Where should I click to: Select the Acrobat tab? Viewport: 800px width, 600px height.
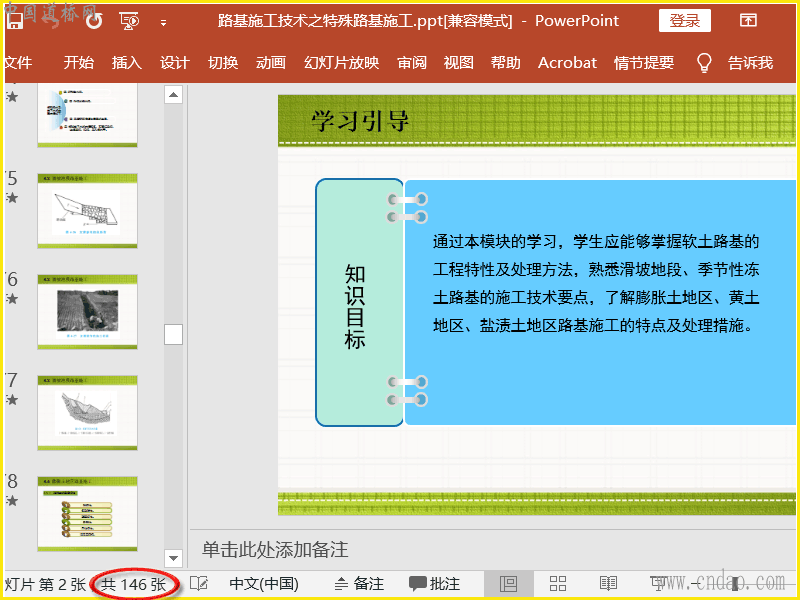click(x=567, y=62)
